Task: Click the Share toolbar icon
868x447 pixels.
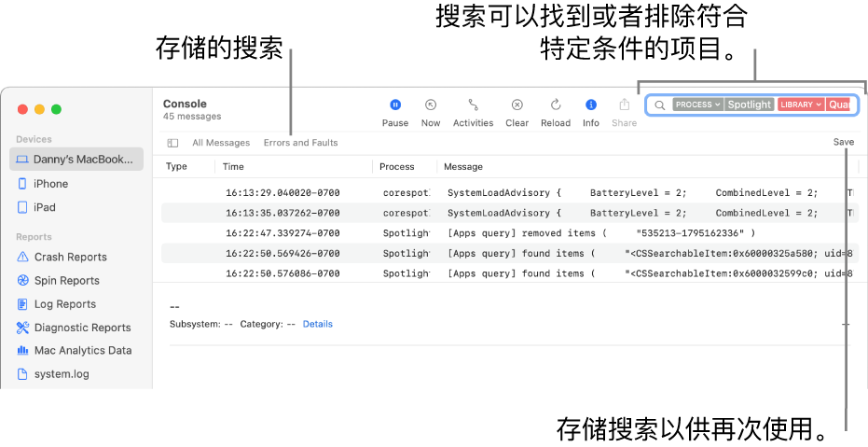Action: click(x=624, y=105)
